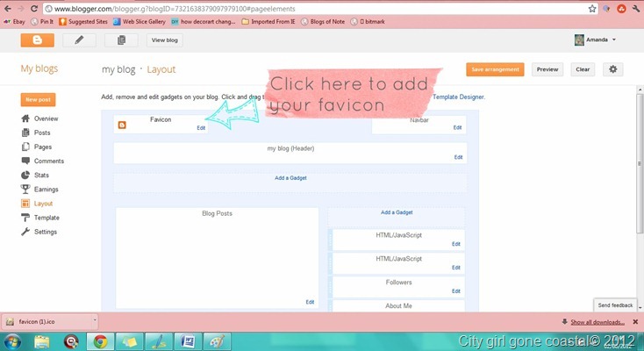
Task: Click the Settings wrench sidebar icon
Action: point(25,232)
